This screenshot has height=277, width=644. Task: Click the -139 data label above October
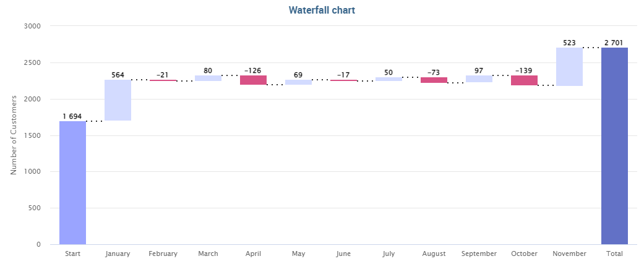point(524,70)
